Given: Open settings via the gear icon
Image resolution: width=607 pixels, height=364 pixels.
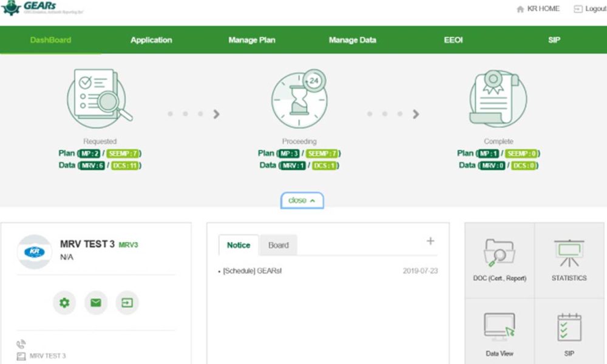Looking at the screenshot, I should 64,303.
